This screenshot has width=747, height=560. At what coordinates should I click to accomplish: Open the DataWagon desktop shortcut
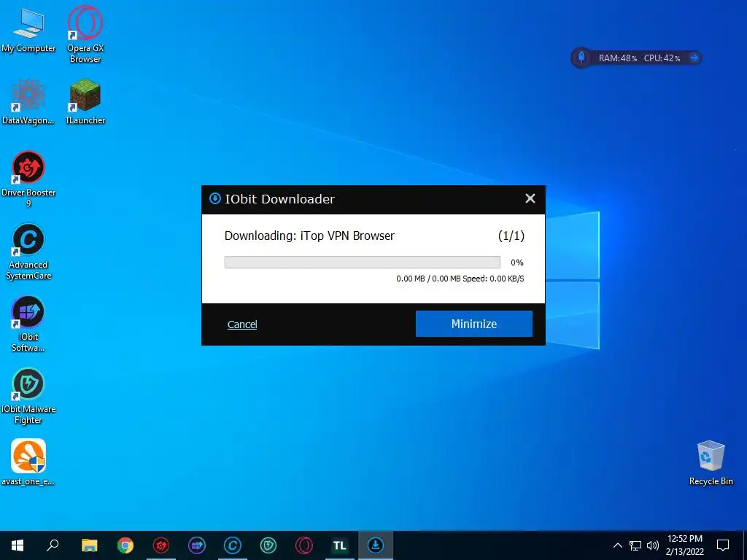(28, 102)
